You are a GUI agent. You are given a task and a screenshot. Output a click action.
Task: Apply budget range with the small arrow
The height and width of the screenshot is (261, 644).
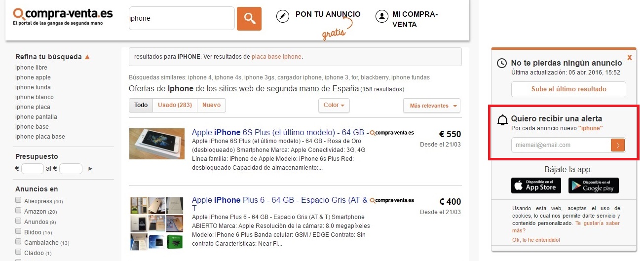coord(90,169)
